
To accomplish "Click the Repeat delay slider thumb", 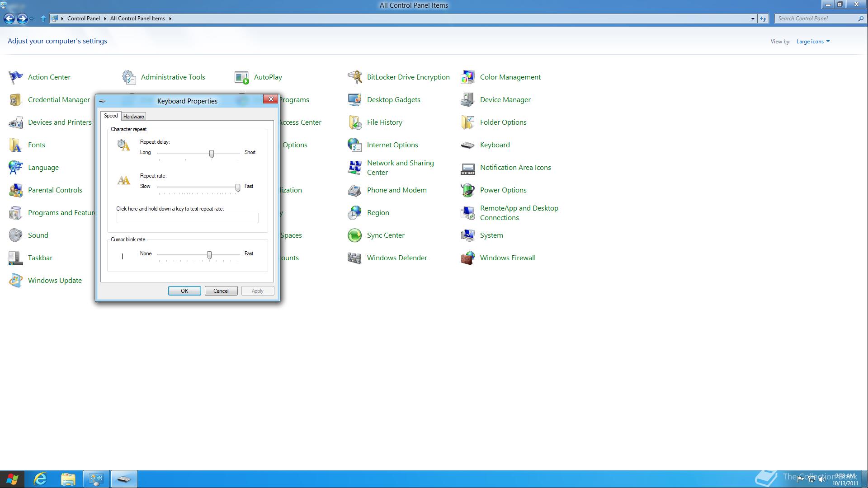I will pos(212,154).
